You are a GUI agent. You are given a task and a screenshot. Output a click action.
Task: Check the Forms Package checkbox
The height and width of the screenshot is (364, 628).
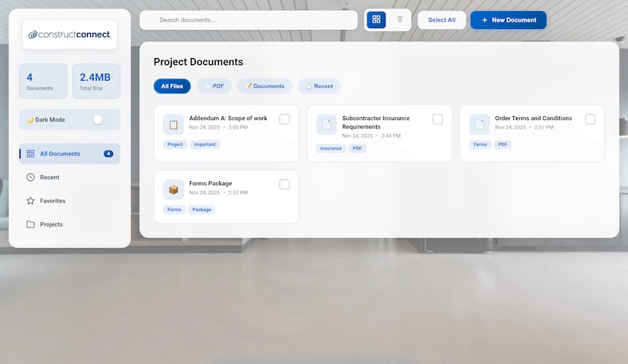(284, 184)
